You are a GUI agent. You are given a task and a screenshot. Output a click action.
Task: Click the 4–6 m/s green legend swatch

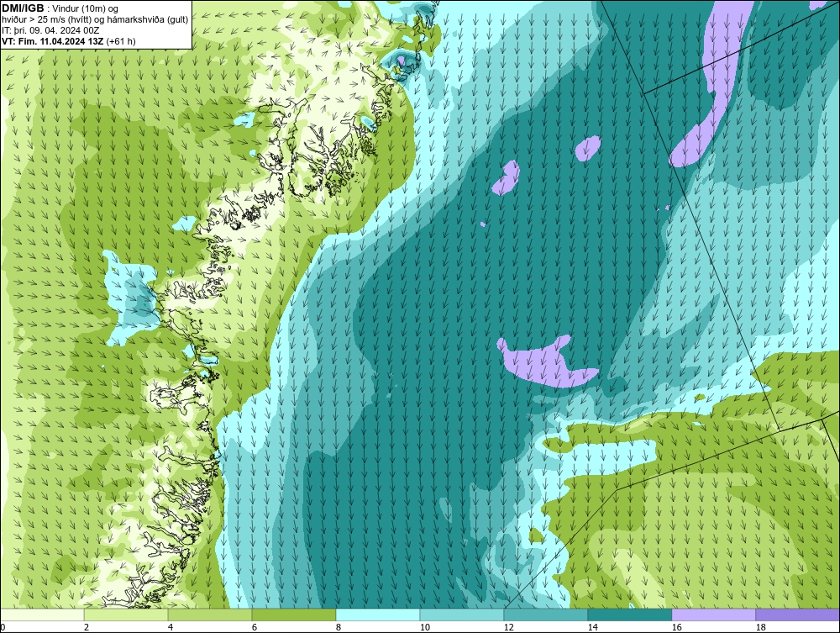pos(210,615)
